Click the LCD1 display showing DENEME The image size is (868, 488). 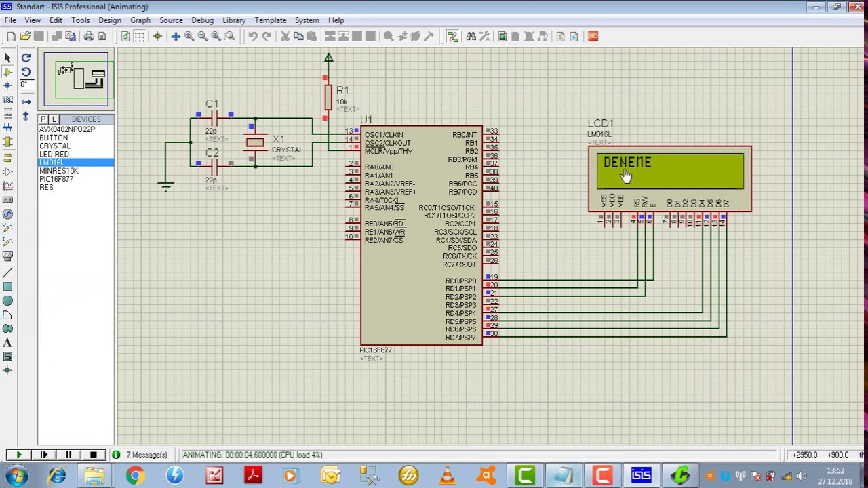(x=670, y=171)
